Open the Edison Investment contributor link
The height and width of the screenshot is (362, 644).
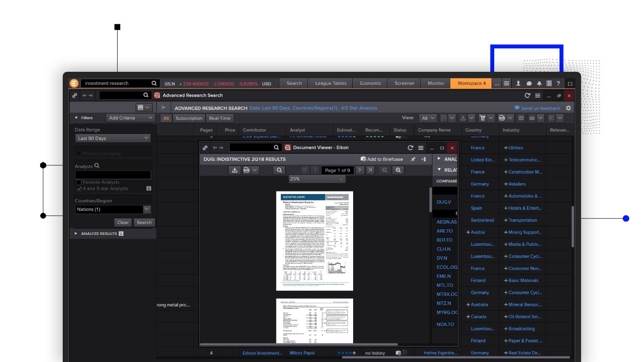pos(263,353)
